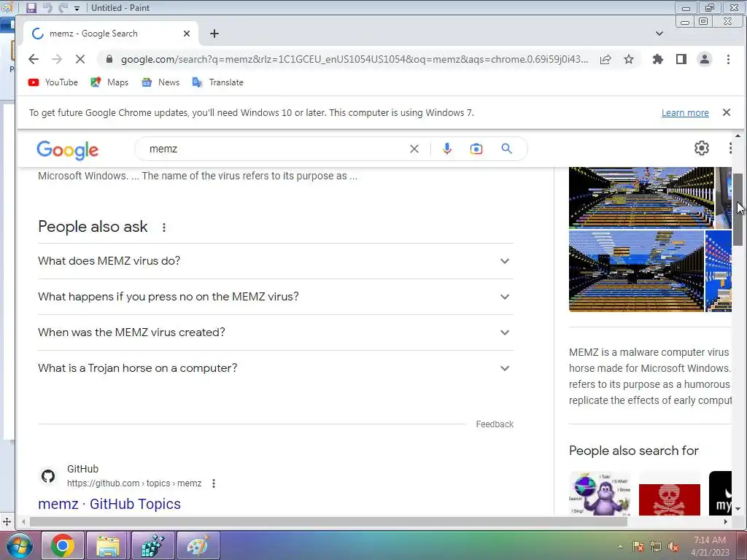
Task: Show hidden tray icons arrow
Action: coord(620,546)
